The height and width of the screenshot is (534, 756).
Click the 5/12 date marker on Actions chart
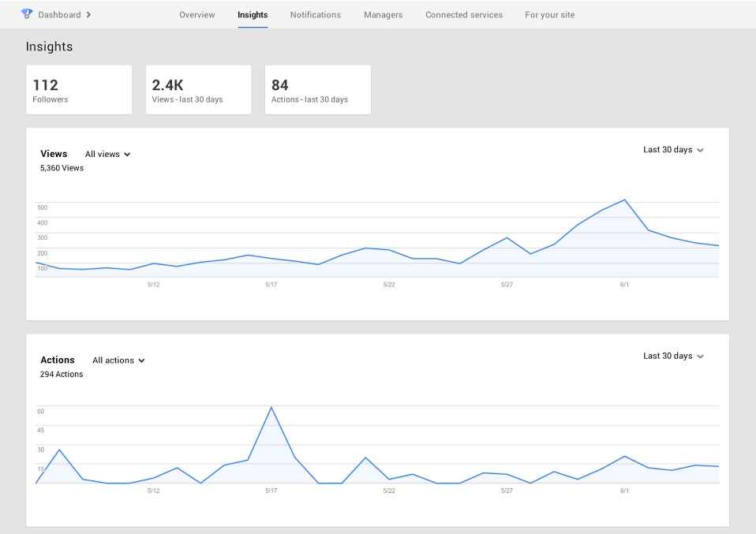coord(153,491)
